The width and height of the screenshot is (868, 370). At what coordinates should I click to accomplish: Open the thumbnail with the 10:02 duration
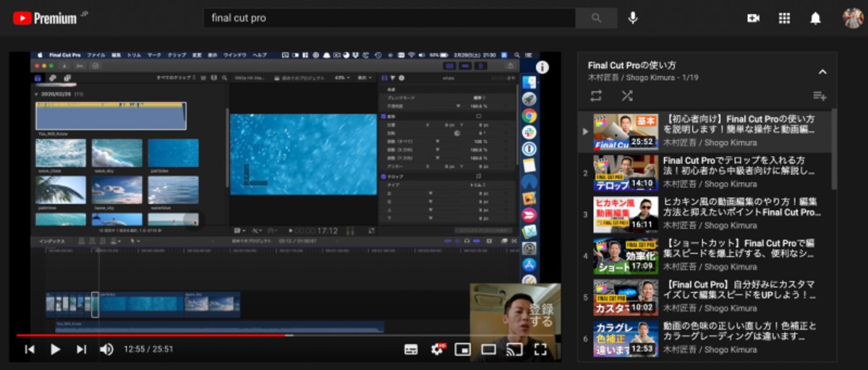click(626, 297)
